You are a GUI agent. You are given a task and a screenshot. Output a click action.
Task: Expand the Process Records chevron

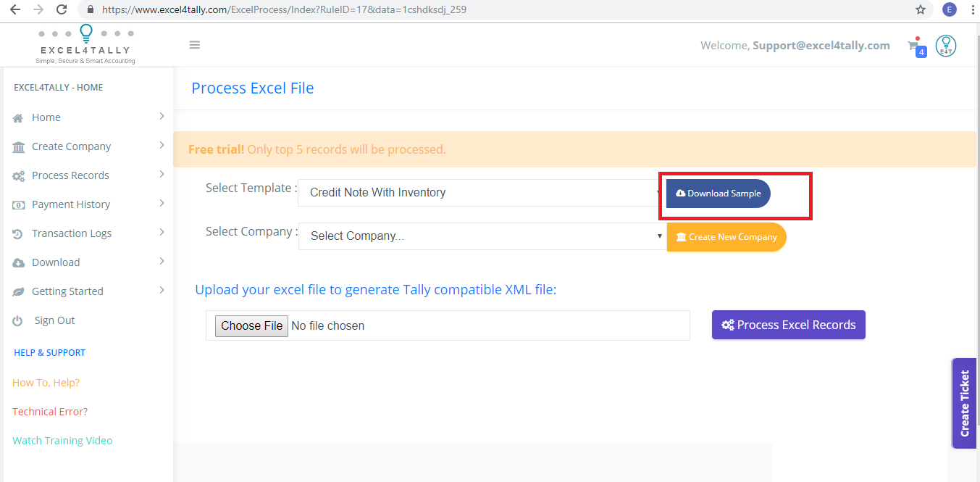pyautogui.click(x=162, y=174)
